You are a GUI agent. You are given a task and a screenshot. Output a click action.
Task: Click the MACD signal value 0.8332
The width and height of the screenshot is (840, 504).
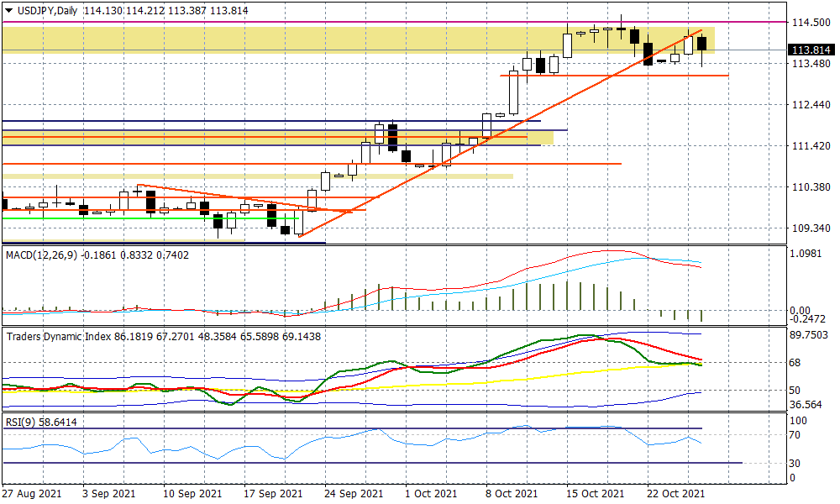pos(136,255)
